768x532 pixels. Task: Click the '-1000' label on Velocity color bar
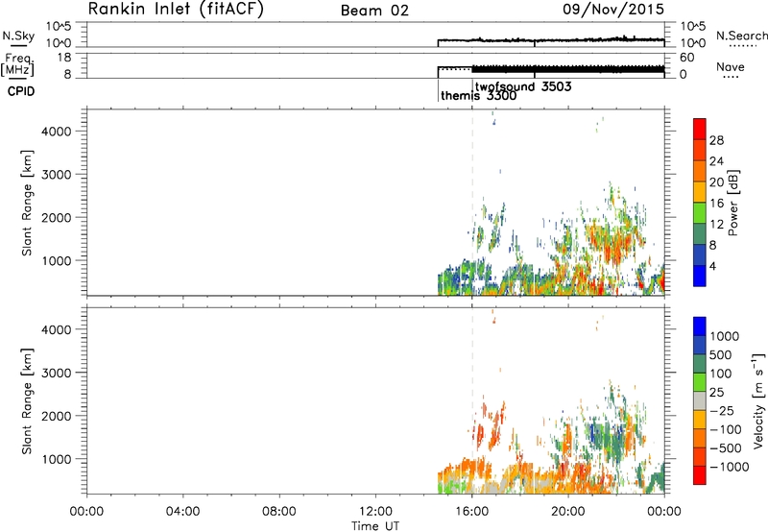[729, 467]
